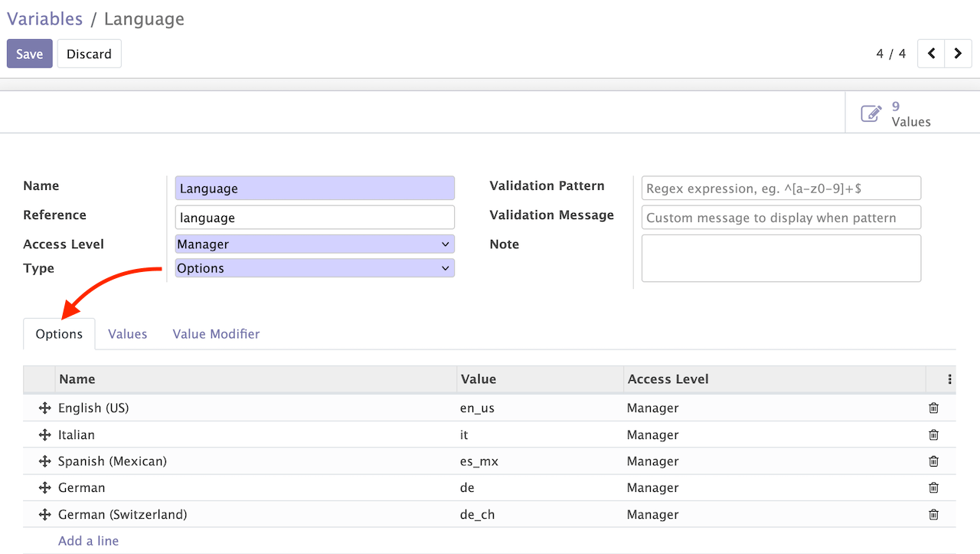
Task: Open the Type dropdown showing Options
Action: [x=314, y=268]
